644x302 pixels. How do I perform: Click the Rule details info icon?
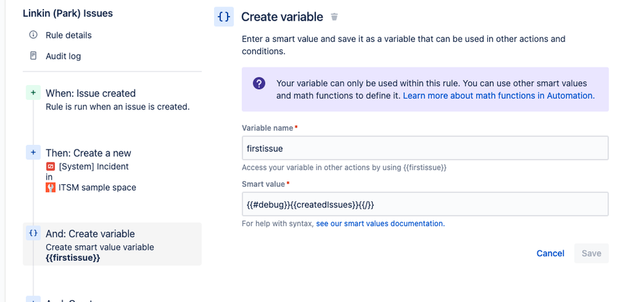34,35
